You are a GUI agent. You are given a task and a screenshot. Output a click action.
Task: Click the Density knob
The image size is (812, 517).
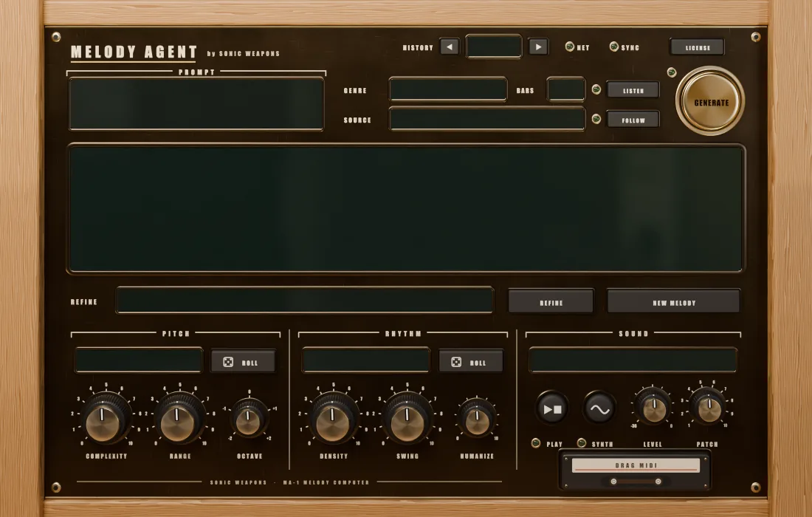[334, 419]
